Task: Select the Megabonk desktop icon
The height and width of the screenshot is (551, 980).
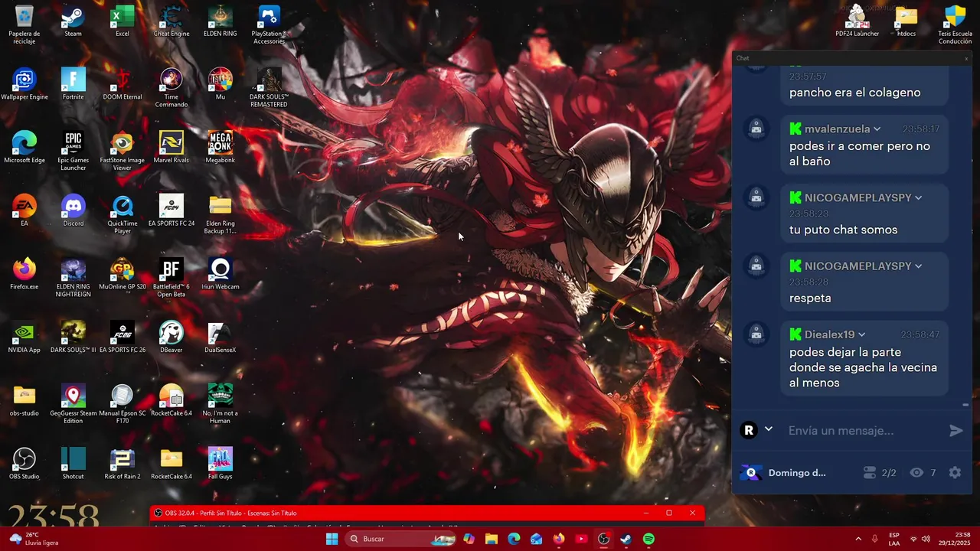Action: point(220,147)
